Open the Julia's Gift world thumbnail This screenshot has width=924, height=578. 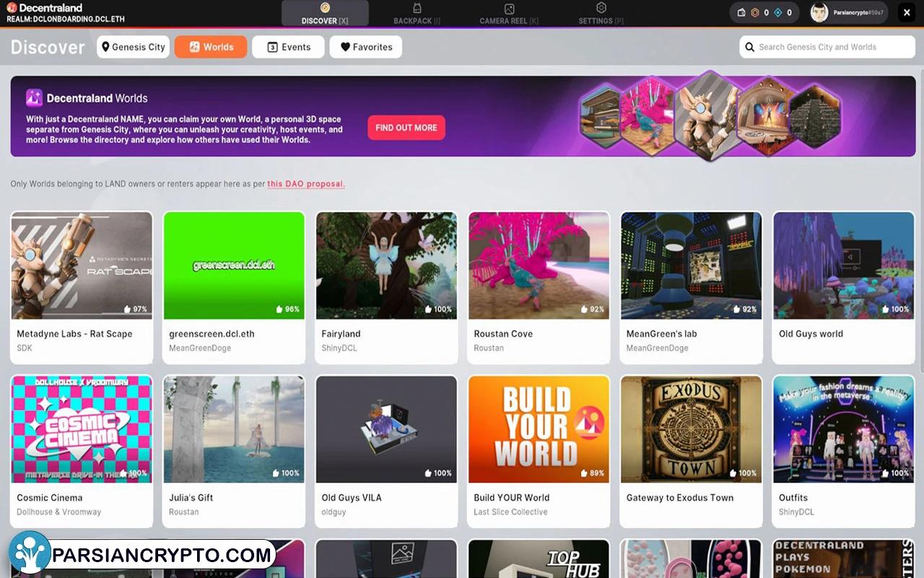coord(234,429)
